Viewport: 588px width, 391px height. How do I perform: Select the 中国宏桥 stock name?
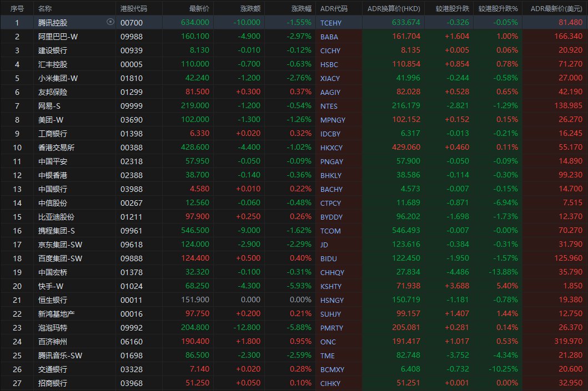click(x=53, y=272)
